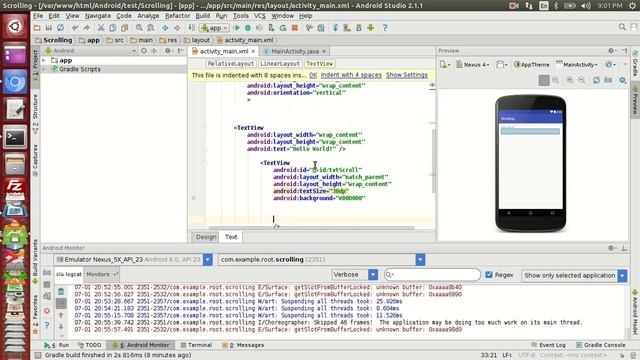Click the Show Settings link in the notification
Image resolution: width=640 pixels, height=360 pixels.
pyautogui.click(x=407, y=75)
